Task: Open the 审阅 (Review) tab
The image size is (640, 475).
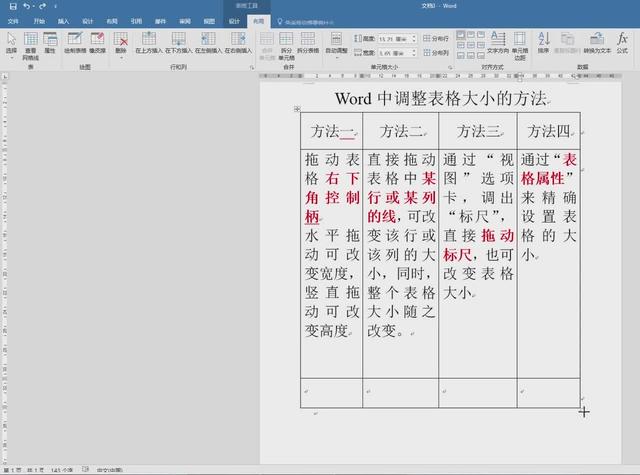Action: (x=185, y=21)
